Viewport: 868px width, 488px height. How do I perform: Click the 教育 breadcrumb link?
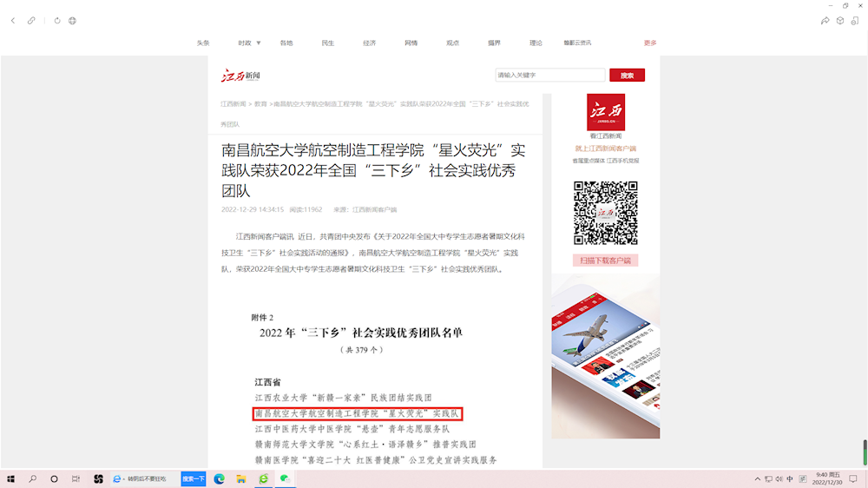click(x=260, y=104)
